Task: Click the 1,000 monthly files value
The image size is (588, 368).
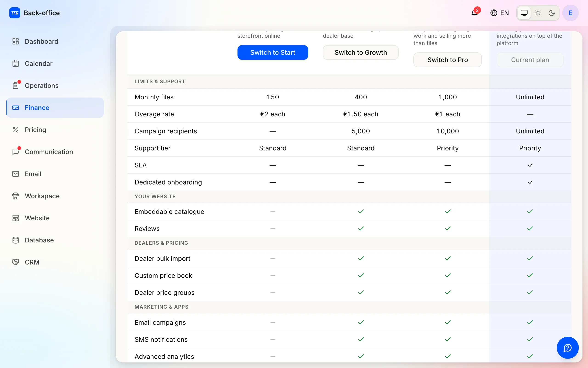Action: tap(448, 97)
